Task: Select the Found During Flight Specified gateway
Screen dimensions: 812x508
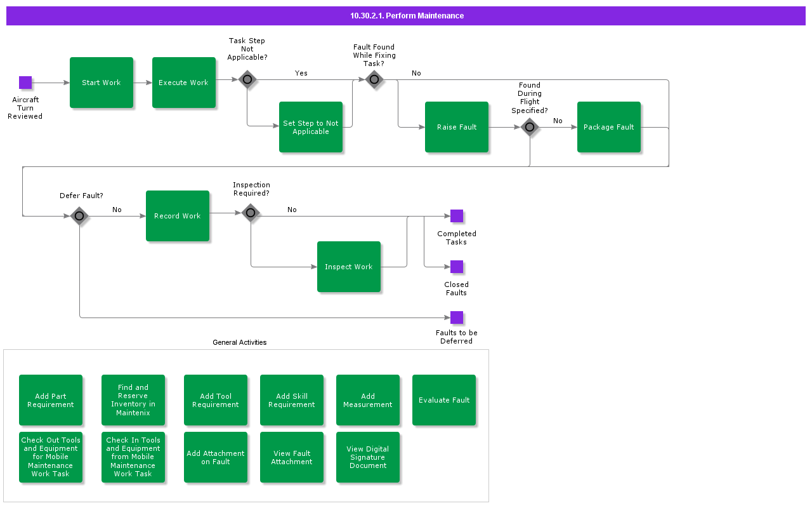Action: click(530, 127)
